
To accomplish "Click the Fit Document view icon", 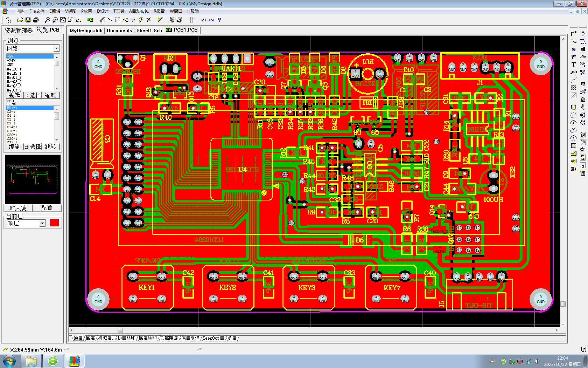I will [63, 20].
